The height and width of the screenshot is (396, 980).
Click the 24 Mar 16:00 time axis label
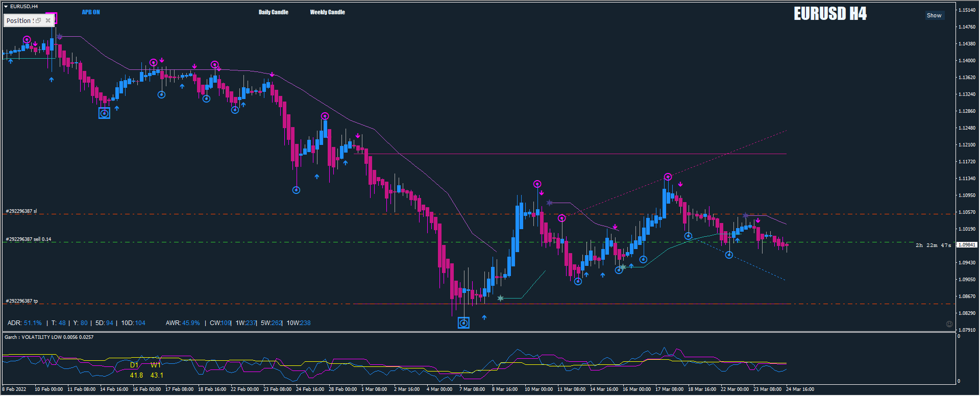(x=800, y=389)
